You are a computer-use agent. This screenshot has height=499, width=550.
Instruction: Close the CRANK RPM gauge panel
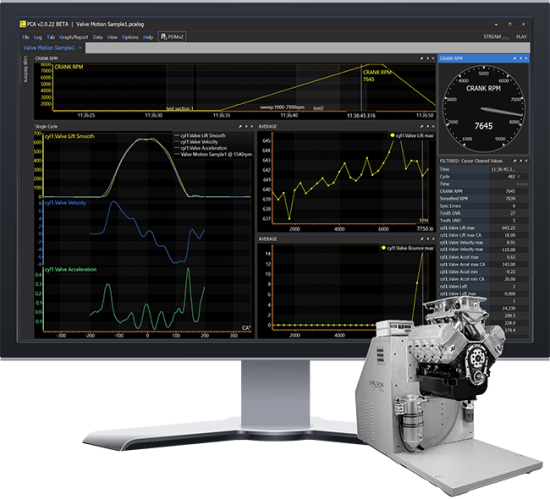(526, 58)
